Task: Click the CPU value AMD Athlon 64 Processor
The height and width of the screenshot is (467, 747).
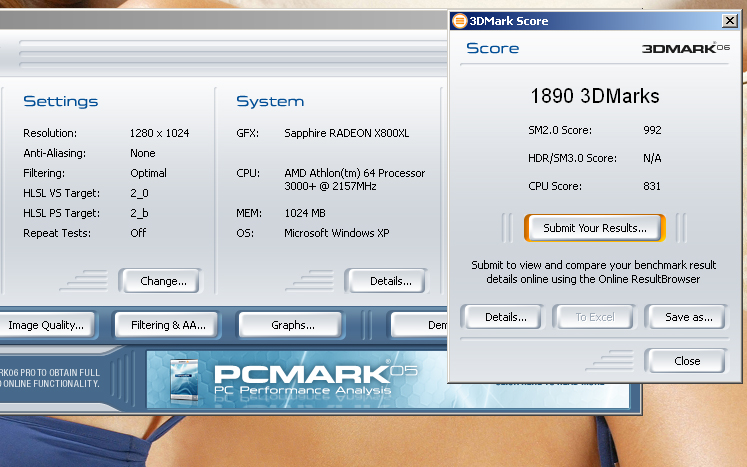Action: [x=355, y=179]
